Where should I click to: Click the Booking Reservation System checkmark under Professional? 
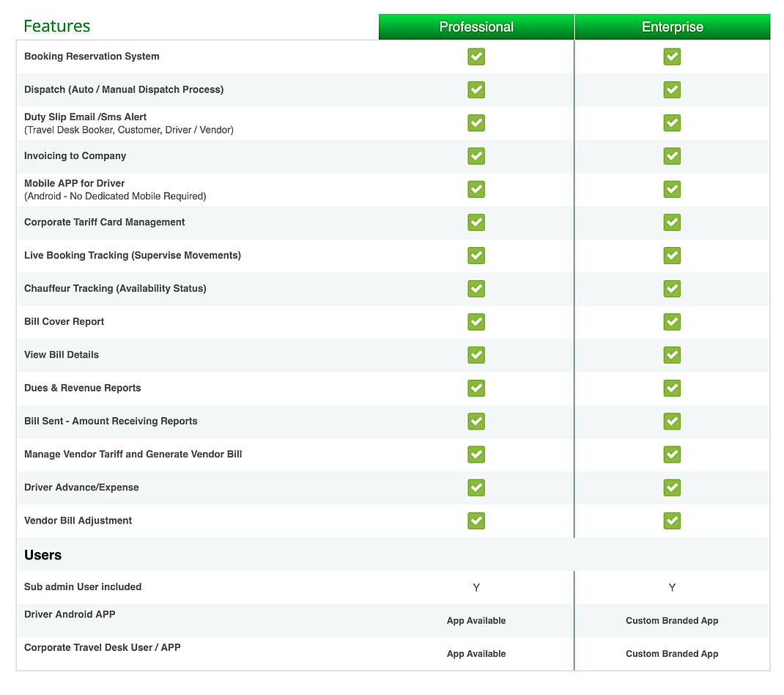[476, 56]
